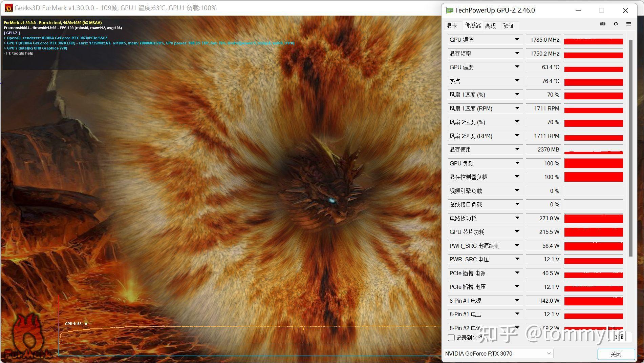Expand the PWR_SRC 电源绘制 dropdown
644x363 pixels.
coord(517,246)
